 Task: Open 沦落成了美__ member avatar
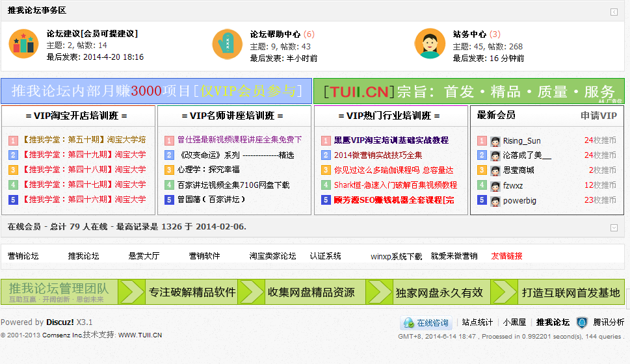point(495,156)
